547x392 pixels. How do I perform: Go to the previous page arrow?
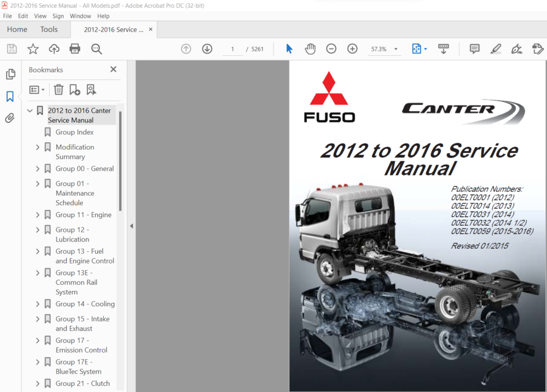point(186,49)
